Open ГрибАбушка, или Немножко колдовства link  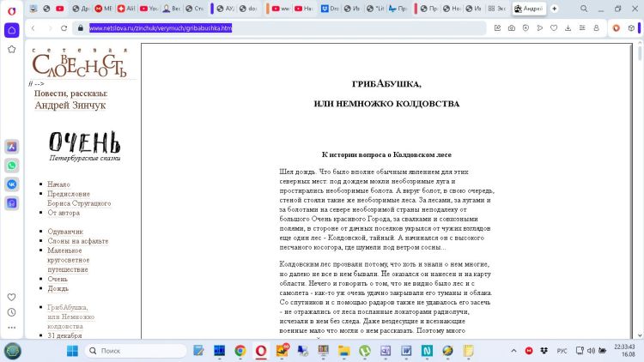coord(70,317)
